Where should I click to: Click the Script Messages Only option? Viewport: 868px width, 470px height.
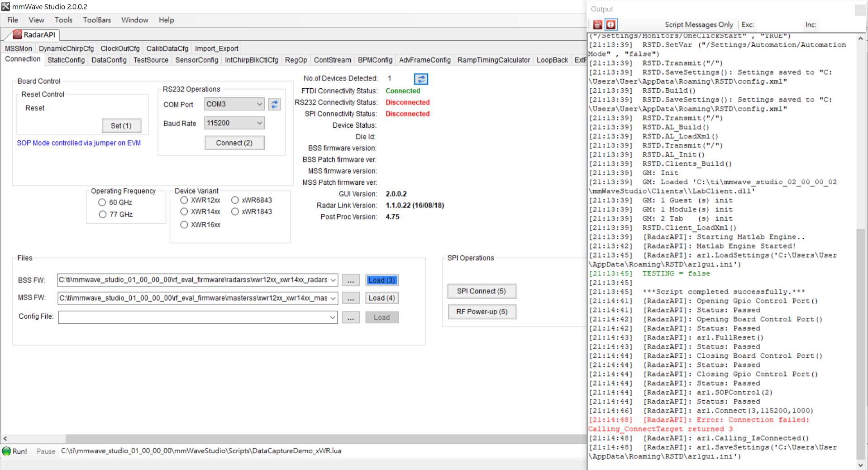point(699,25)
